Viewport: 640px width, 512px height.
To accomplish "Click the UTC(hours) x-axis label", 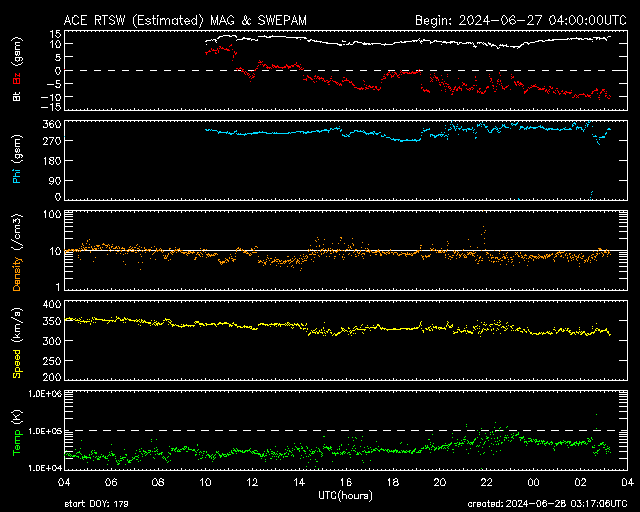I will tap(345, 495).
